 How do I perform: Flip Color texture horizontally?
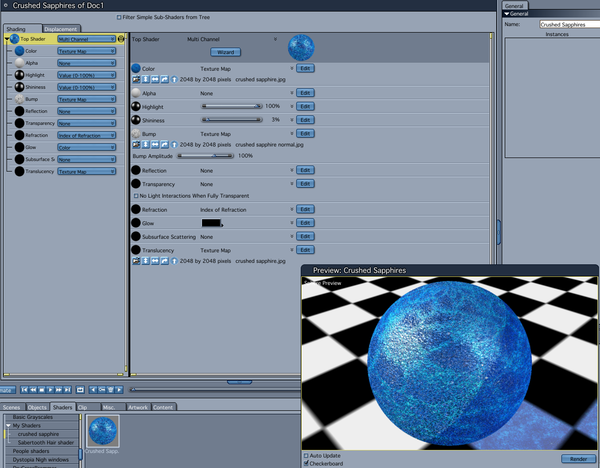[x=155, y=80]
